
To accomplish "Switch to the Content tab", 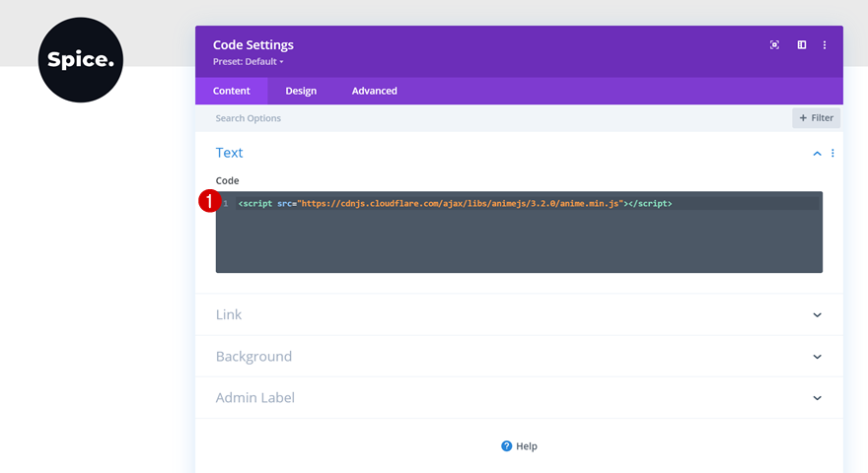I will click(232, 92).
